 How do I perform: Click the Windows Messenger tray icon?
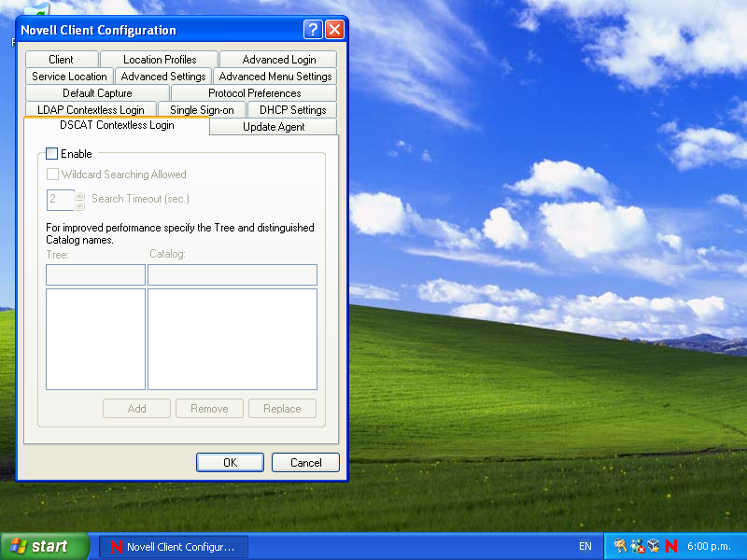coord(637,546)
